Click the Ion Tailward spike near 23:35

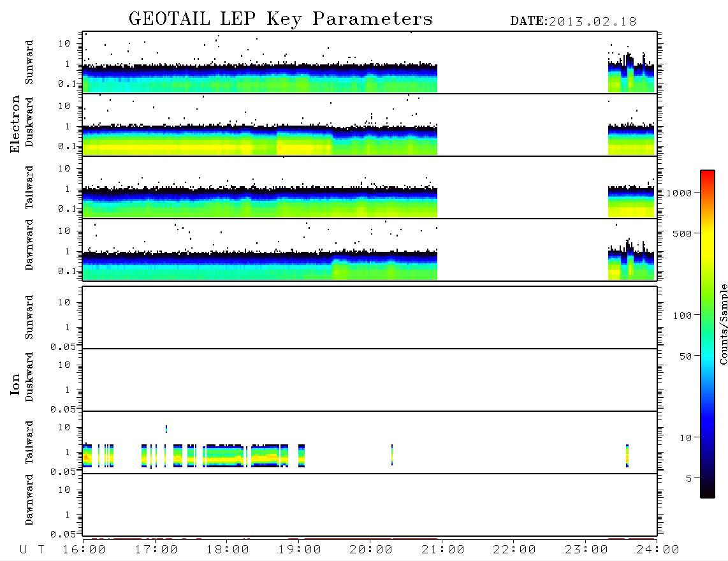click(627, 456)
